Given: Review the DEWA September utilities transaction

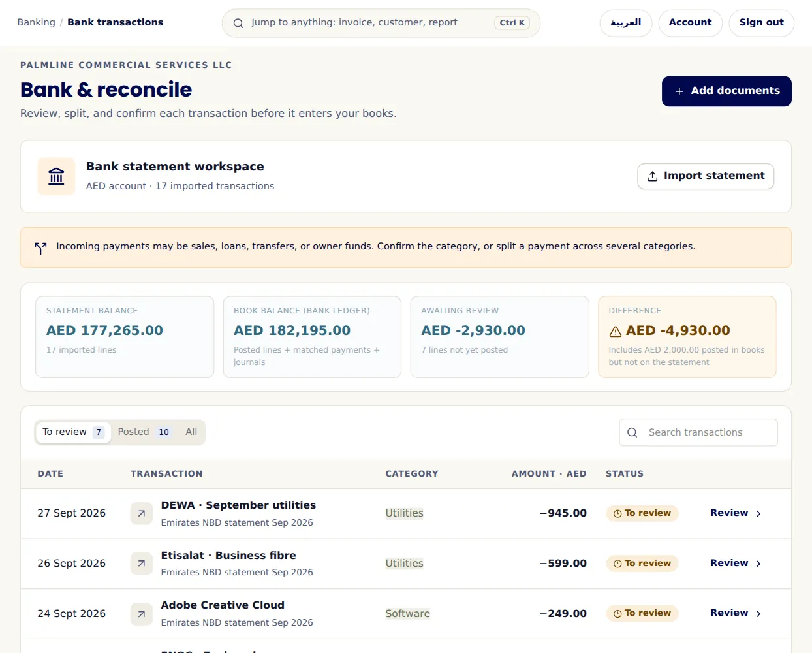Looking at the screenshot, I should click(736, 513).
